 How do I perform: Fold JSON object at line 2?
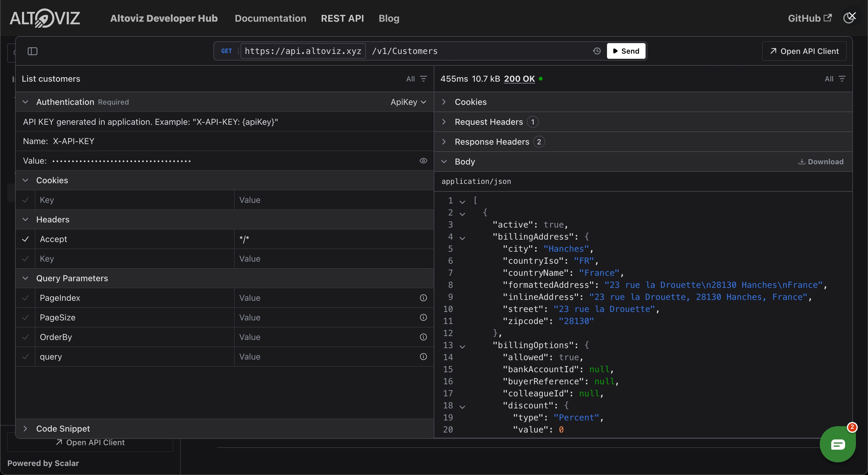point(462,214)
